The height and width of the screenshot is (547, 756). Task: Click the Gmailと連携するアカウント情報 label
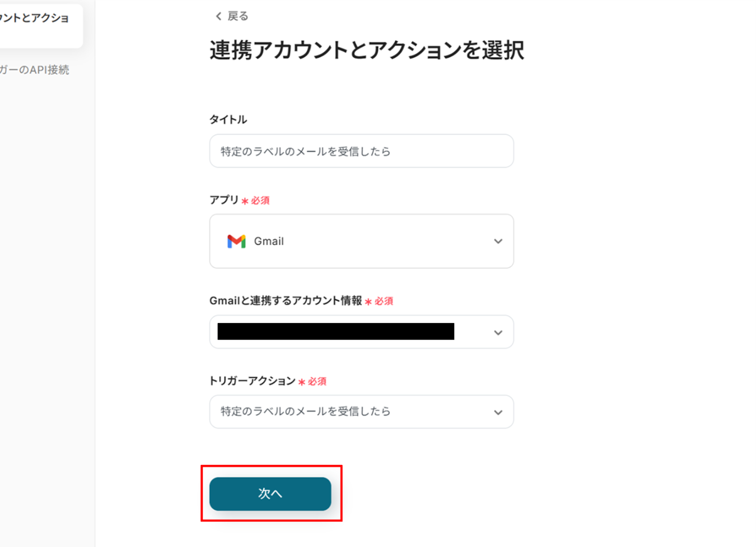click(285, 301)
